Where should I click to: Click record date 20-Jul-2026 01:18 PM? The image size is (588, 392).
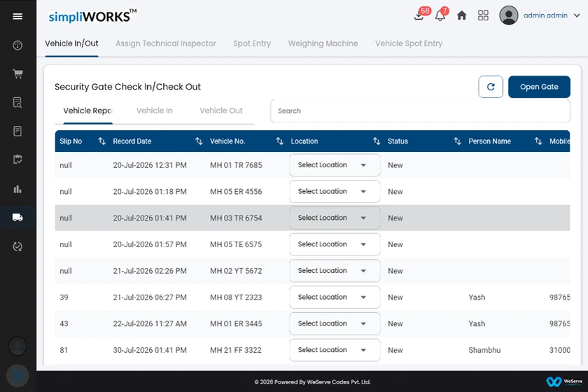click(x=150, y=191)
